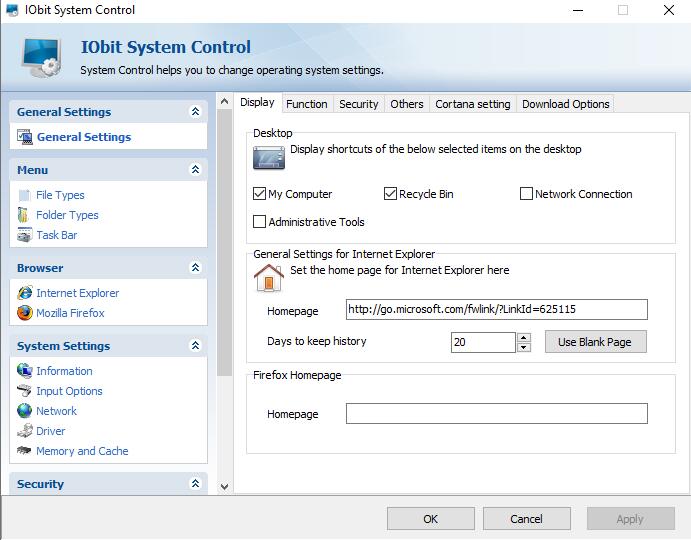Enable the Network Connection checkbox
Image resolution: width=691 pixels, height=540 pixels.
tap(526, 194)
